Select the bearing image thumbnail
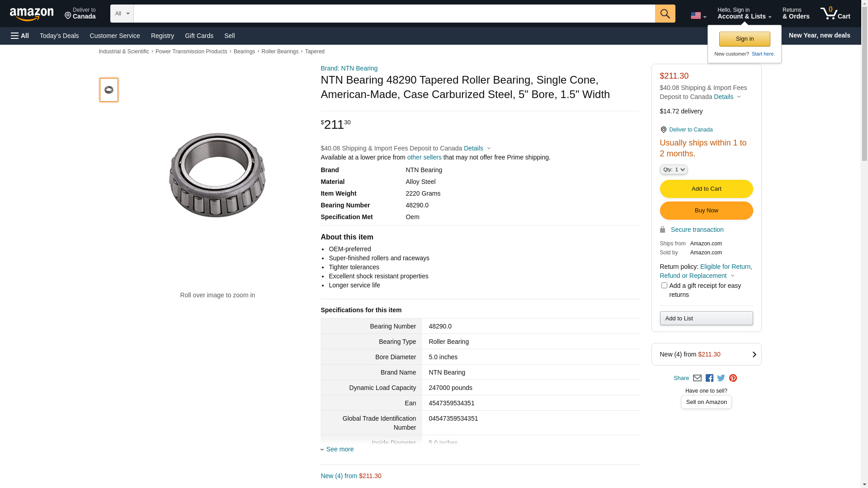 pyautogui.click(x=109, y=90)
